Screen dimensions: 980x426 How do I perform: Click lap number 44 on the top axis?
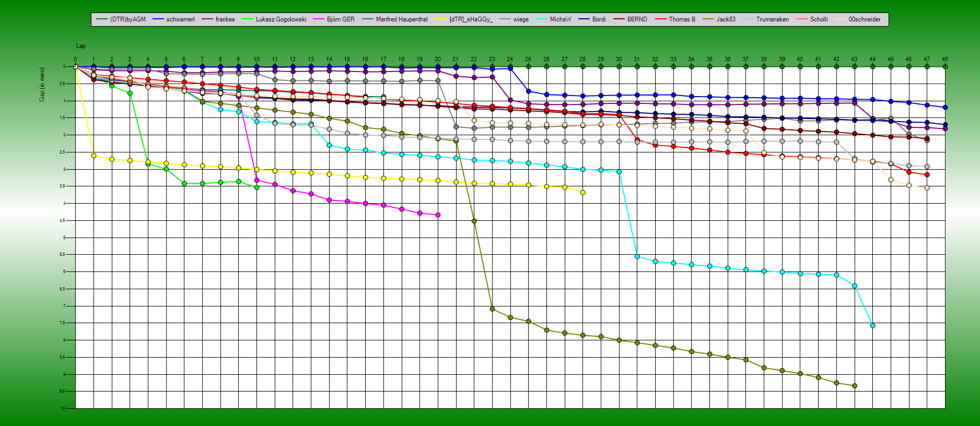(x=872, y=59)
